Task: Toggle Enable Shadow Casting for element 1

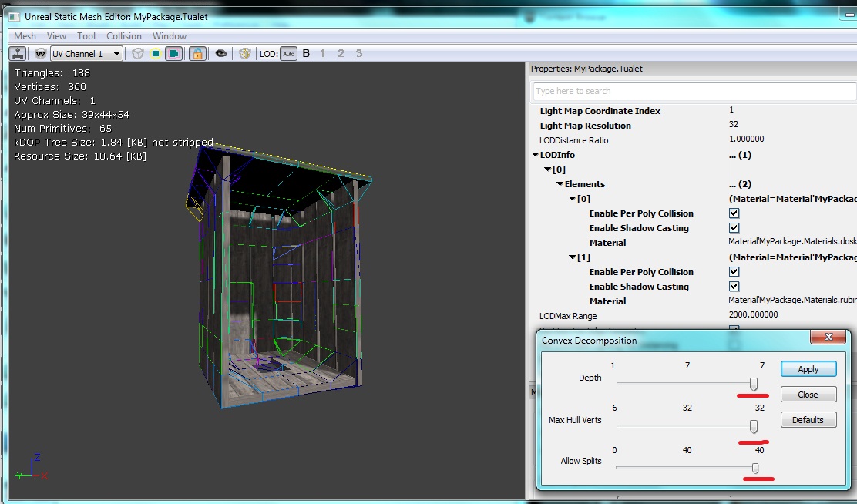Action: tap(734, 287)
